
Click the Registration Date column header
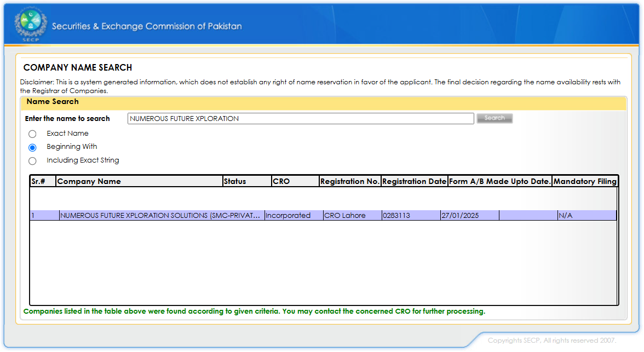click(x=415, y=181)
